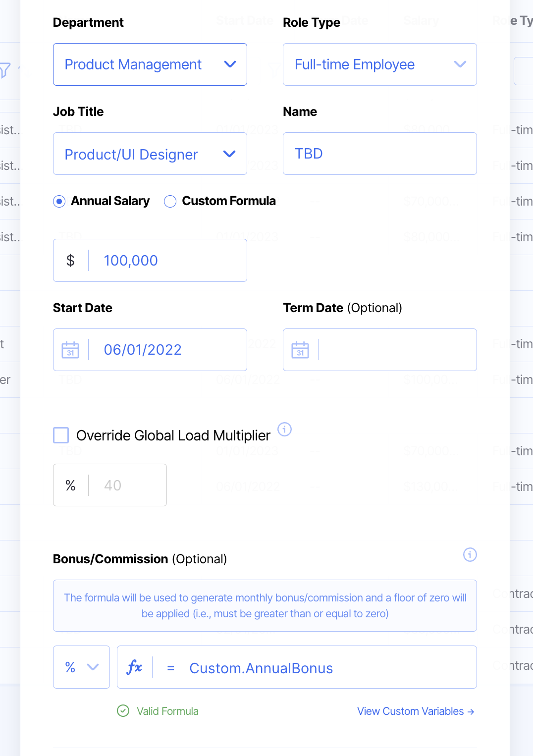
Task: Click the fx formula icon
Action: (x=134, y=667)
